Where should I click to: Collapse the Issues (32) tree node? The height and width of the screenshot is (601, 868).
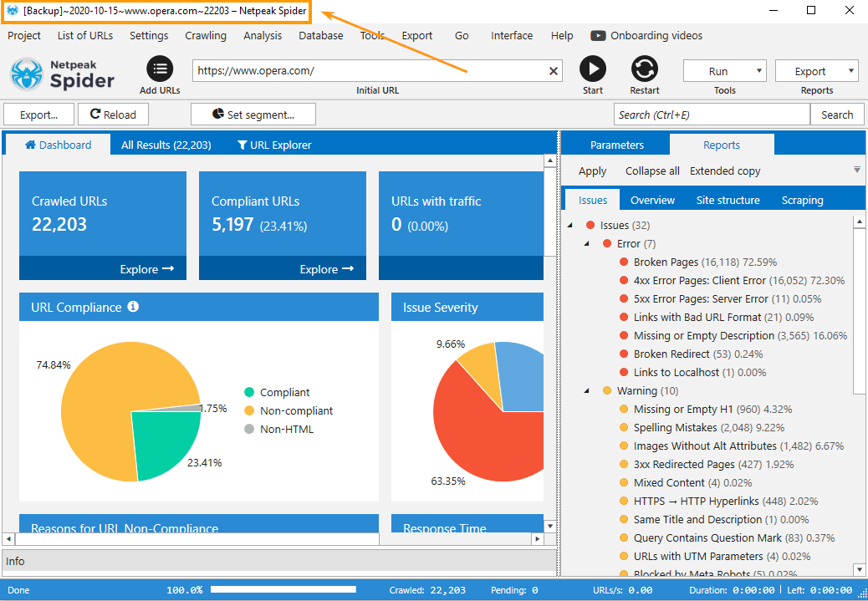coord(571,225)
